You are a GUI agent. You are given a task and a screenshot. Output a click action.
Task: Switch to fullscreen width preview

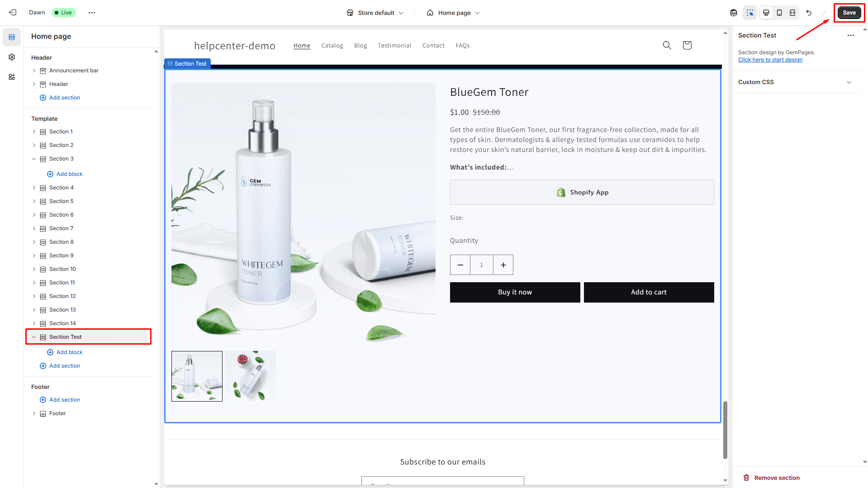tap(792, 13)
